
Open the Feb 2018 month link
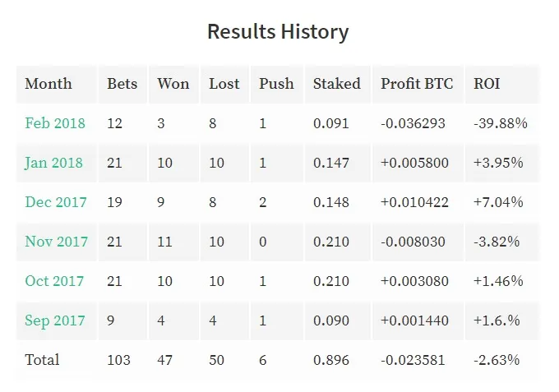[55, 123]
